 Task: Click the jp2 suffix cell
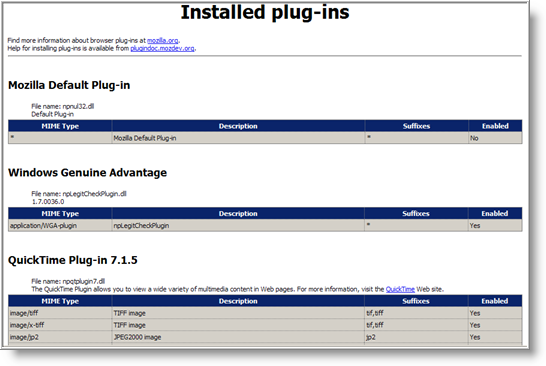click(416, 337)
